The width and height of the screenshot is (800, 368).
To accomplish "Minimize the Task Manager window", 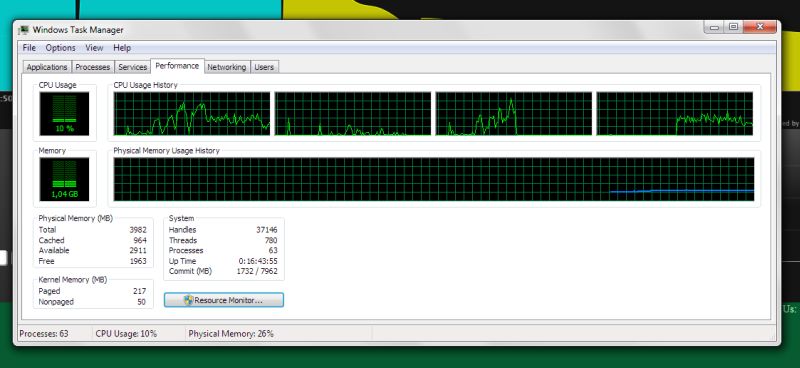I will click(x=714, y=27).
